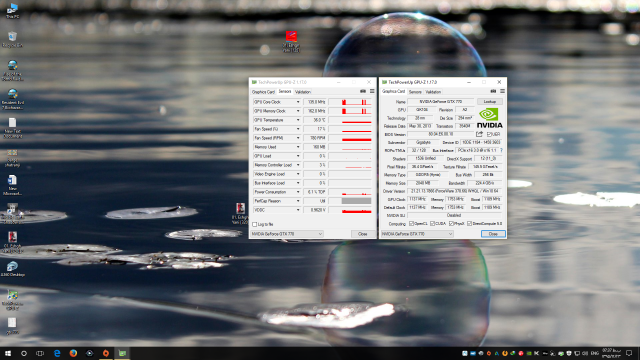Click the VDDC graph in Sensors window
Screen dimensions: 640x360
pos(350,210)
